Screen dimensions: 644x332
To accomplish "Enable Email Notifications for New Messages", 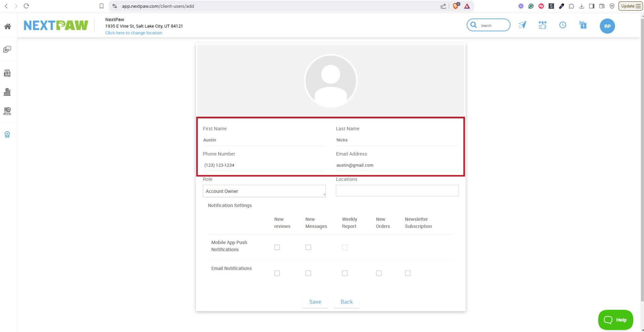I will (x=308, y=273).
